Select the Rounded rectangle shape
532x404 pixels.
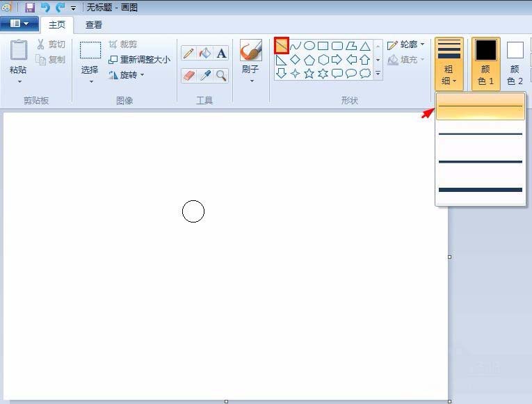[x=337, y=45]
